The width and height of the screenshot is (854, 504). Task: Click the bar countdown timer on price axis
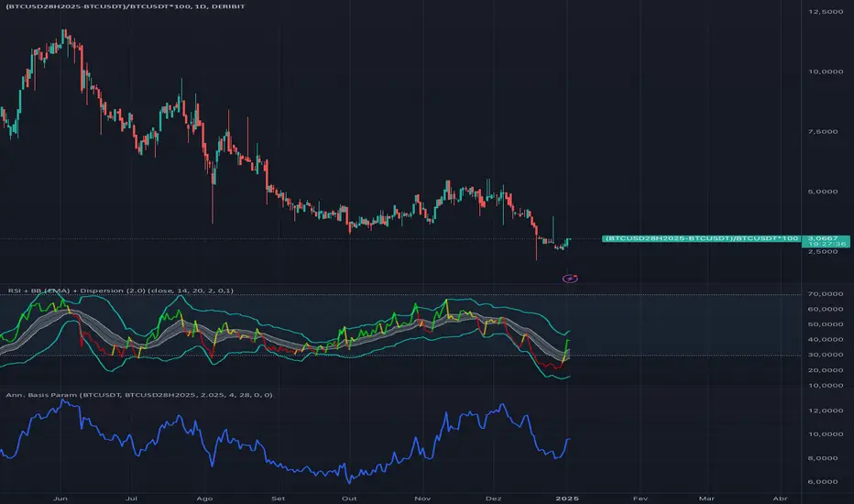click(817, 246)
